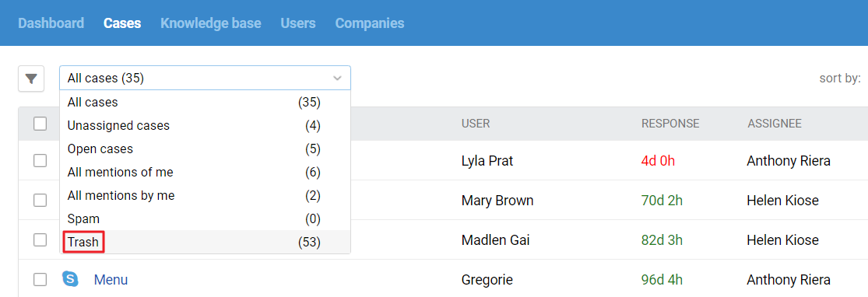The width and height of the screenshot is (868, 297).
Task: Tick the checkbox on Mary Brown's row
Action: [x=40, y=201]
